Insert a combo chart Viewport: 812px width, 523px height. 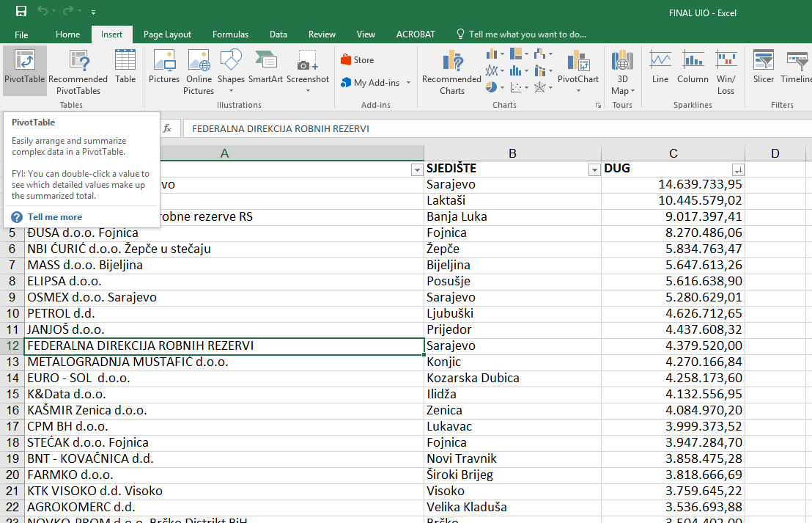[543, 70]
